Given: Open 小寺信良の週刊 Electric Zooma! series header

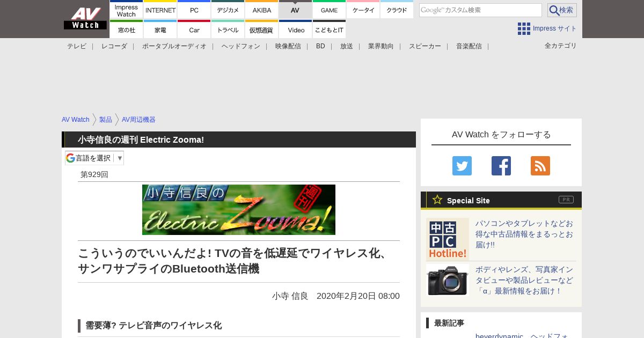Looking at the screenshot, I should pos(141,139).
